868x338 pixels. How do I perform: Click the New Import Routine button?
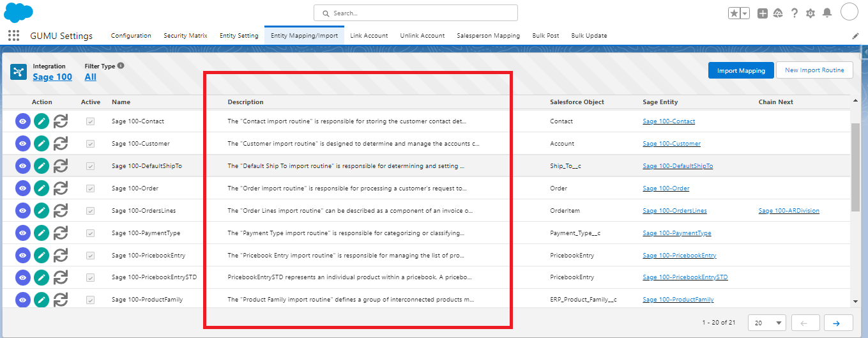[x=814, y=70]
